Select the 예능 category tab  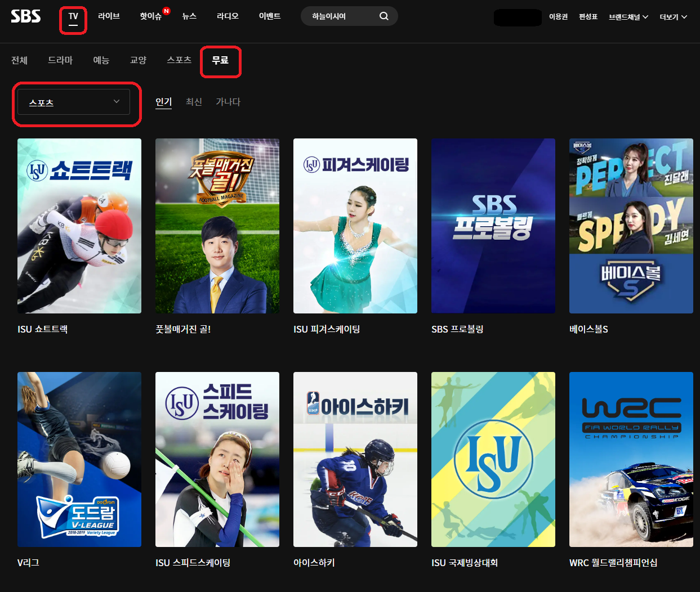coord(101,60)
